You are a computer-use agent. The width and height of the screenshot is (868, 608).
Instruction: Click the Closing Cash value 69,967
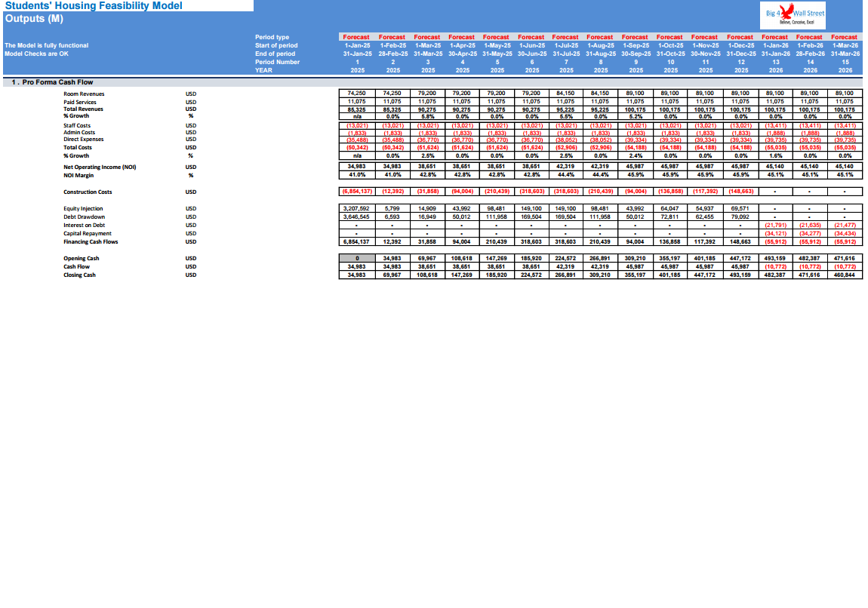pyautogui.click(x=392, y=275)
